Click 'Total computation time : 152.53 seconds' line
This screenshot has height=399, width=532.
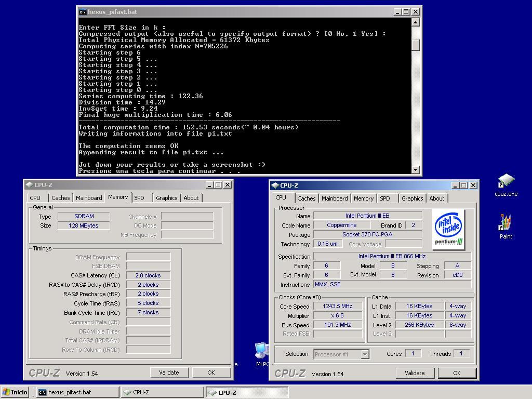tap(189, 127)
